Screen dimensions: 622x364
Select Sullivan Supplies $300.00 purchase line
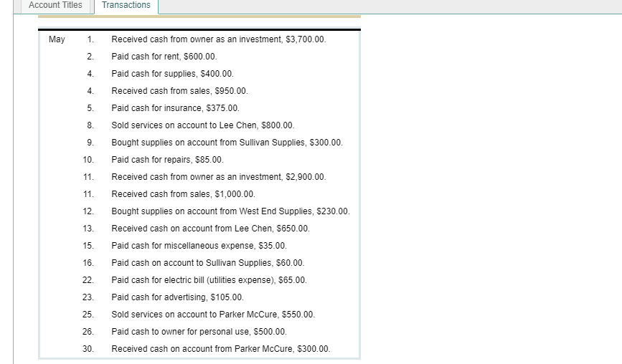(x=227, y=143)
